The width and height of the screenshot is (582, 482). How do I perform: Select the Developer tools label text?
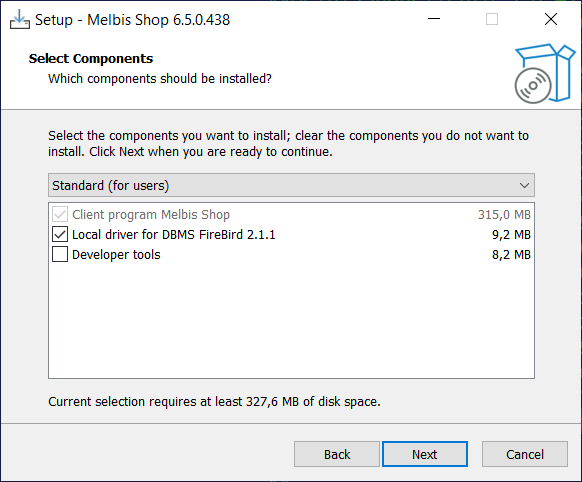(116, 255)
